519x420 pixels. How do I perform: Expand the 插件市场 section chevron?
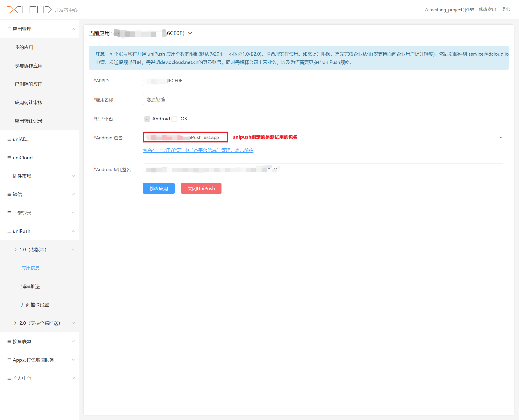click(73, 176)
